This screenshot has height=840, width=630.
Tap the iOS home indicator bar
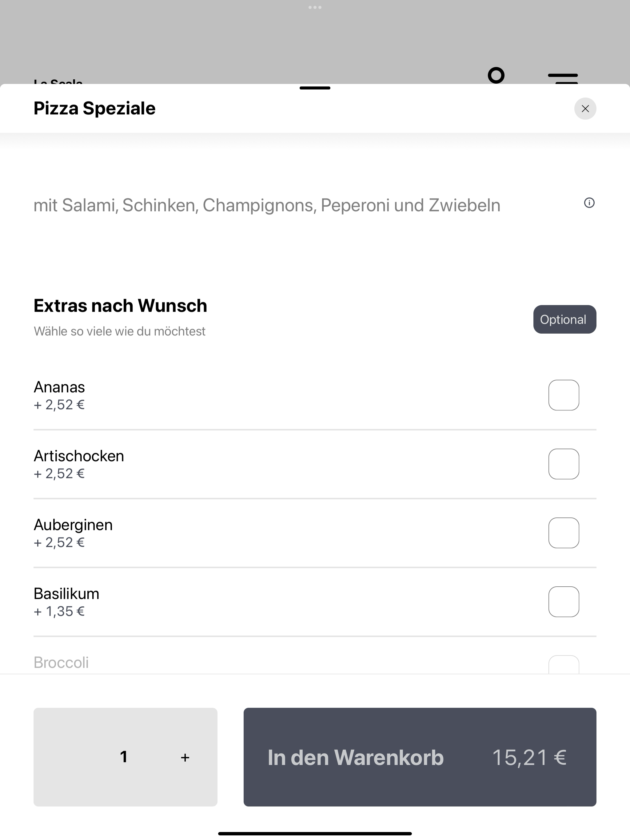click(315, 834)
